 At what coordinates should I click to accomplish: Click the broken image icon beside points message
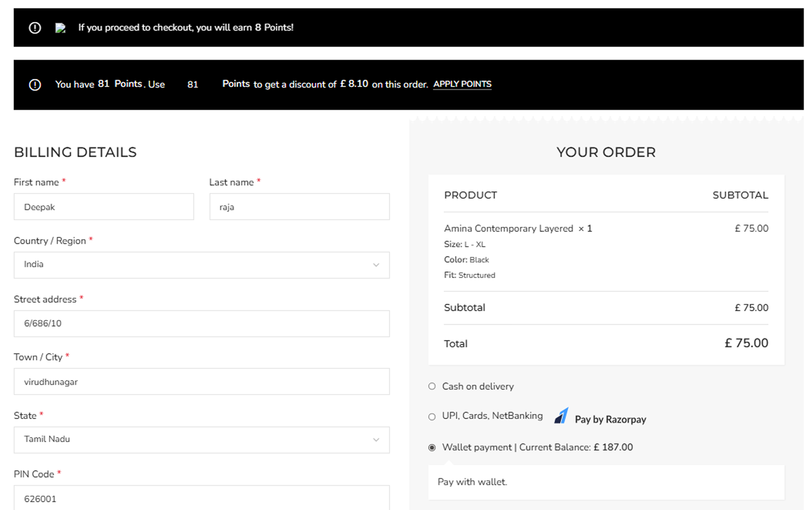[60, 27]
